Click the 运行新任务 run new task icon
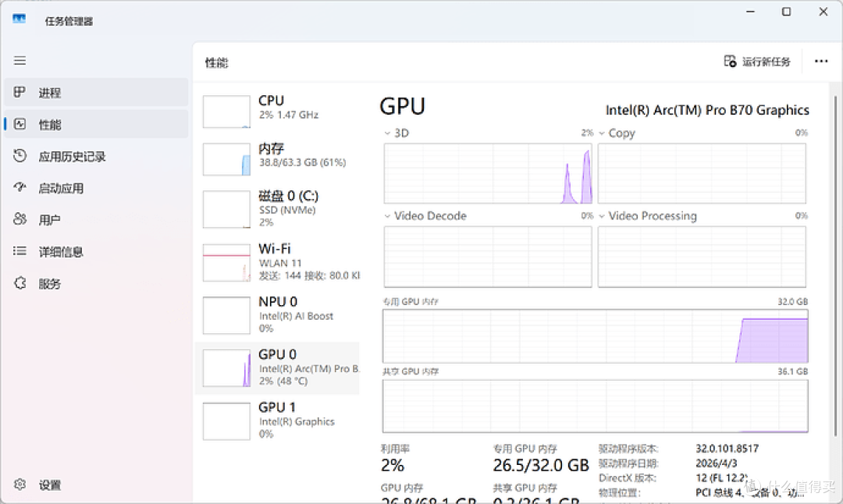The height and width of the screenshot is (504, 843). 730,62
